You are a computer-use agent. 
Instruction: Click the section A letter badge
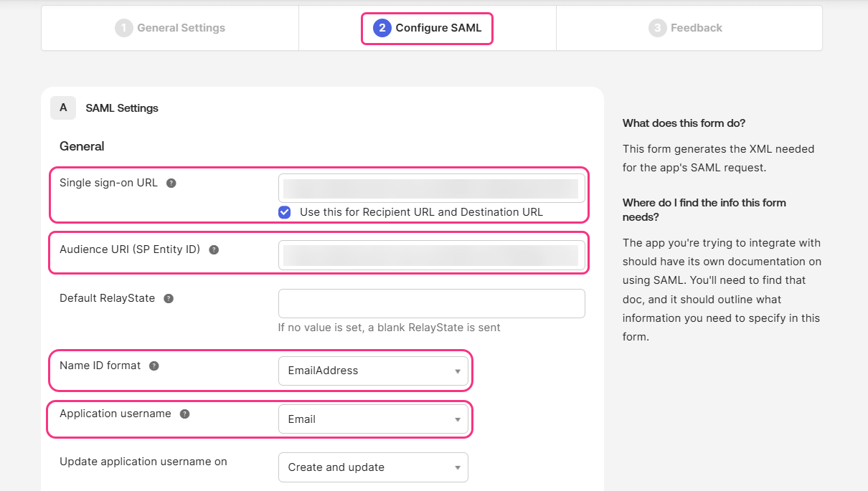(63, 108)
